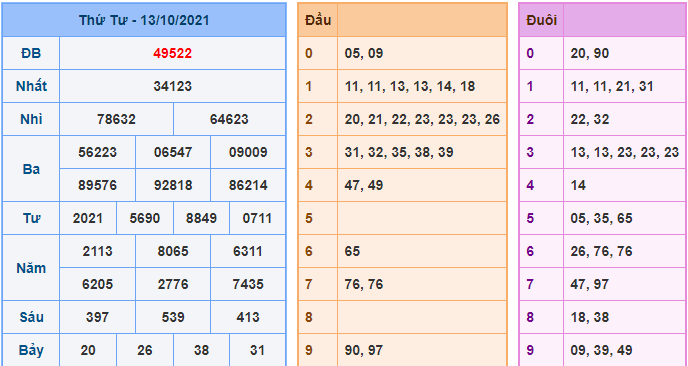Click the Năm prize number 6205
Image resolution: width=688 pixels, height=366 pixels.
coord(97,284)
